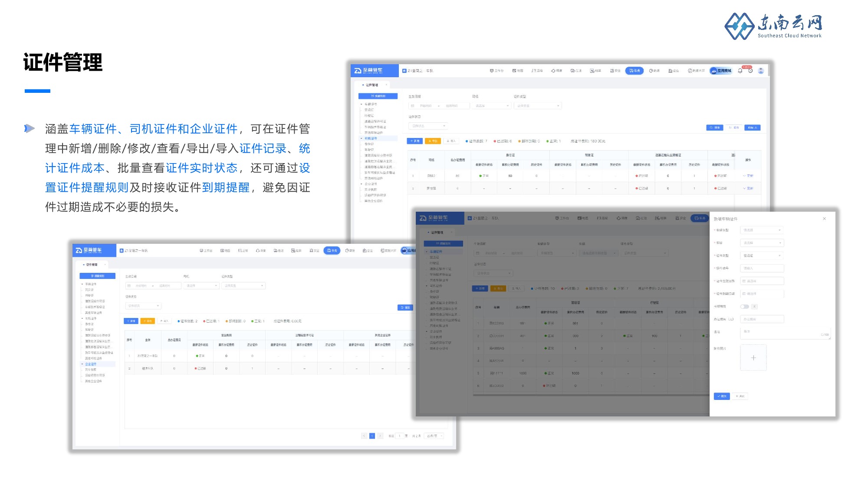868x488 pixels.
Task: Click 关闭 button in 新增车辆证件 dialog
Action: (740, 396)
